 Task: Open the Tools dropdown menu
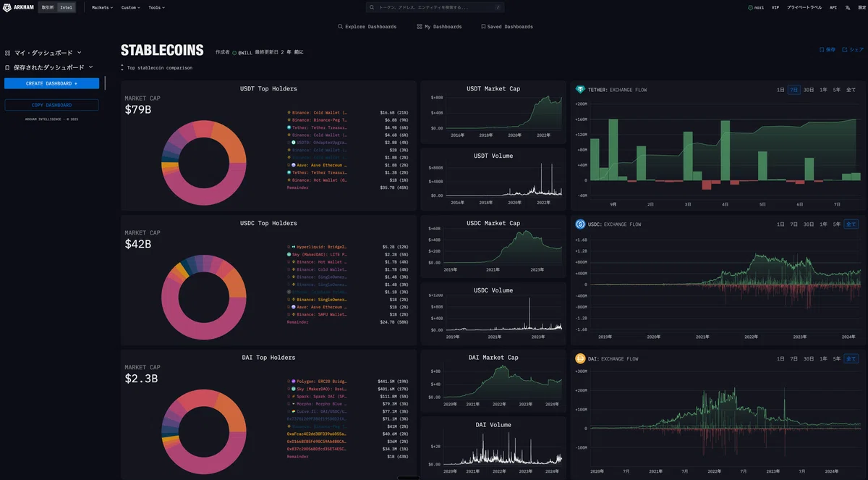click(156, 7)
